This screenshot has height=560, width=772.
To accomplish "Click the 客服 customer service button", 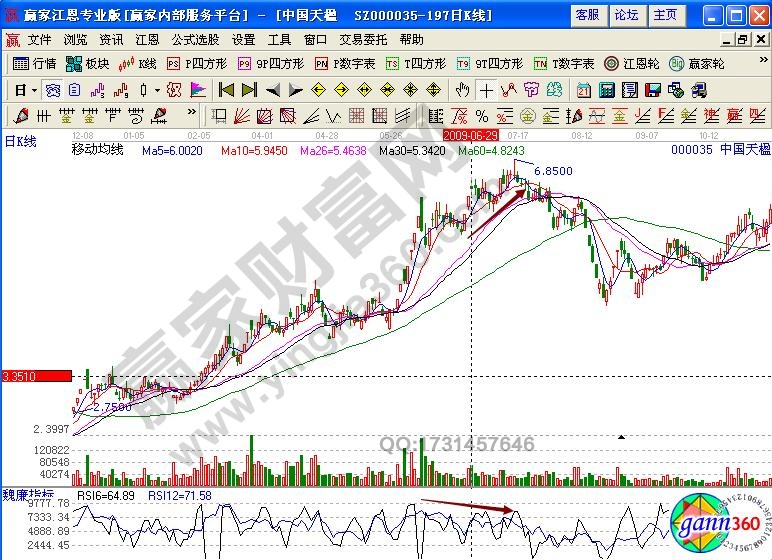I will [x=588, y=15].
